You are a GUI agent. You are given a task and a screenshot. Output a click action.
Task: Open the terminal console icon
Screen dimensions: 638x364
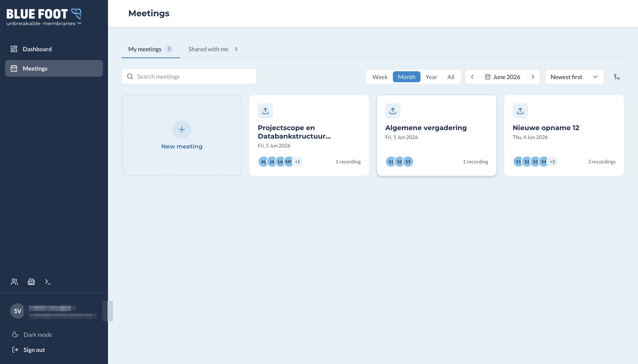pyautogui.click(x=48, y=282)
